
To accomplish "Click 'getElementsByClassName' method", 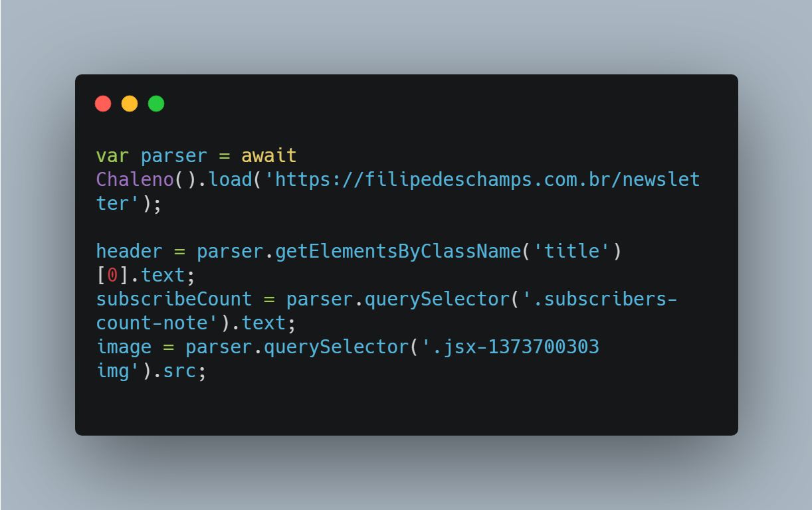I will point(397,252).
